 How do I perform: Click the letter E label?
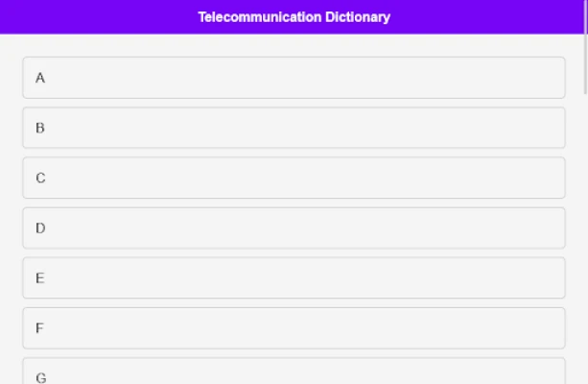tap(40, 278)
